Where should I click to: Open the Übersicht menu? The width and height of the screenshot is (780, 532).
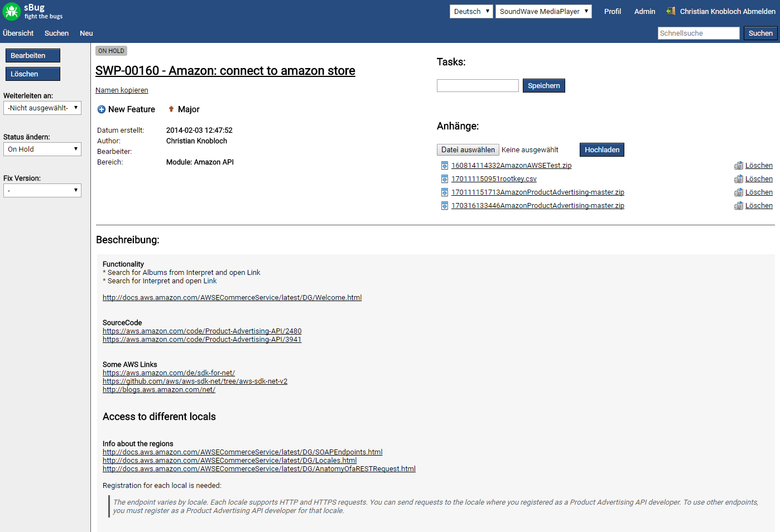18,33
